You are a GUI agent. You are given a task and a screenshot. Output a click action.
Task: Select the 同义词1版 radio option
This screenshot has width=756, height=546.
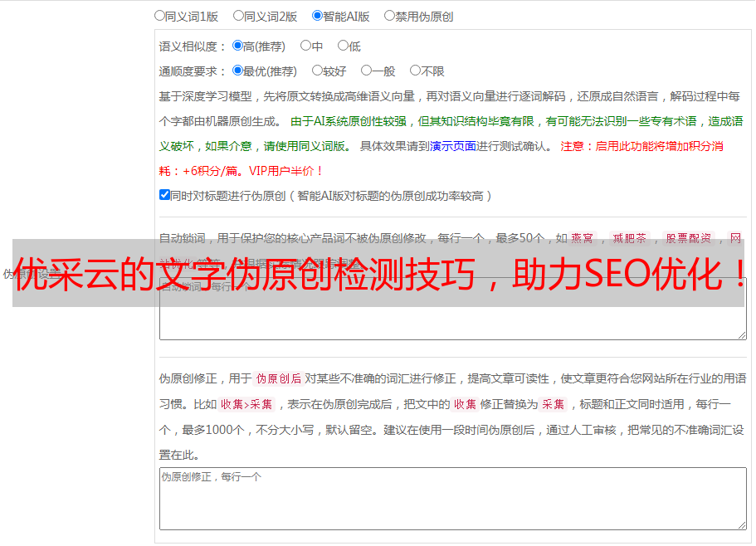click(x=159, y=16)
